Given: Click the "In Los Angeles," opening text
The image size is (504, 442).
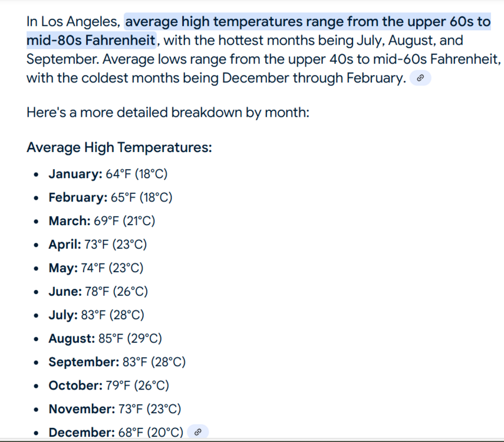Looking at the screenshot, I should (74, 22).
